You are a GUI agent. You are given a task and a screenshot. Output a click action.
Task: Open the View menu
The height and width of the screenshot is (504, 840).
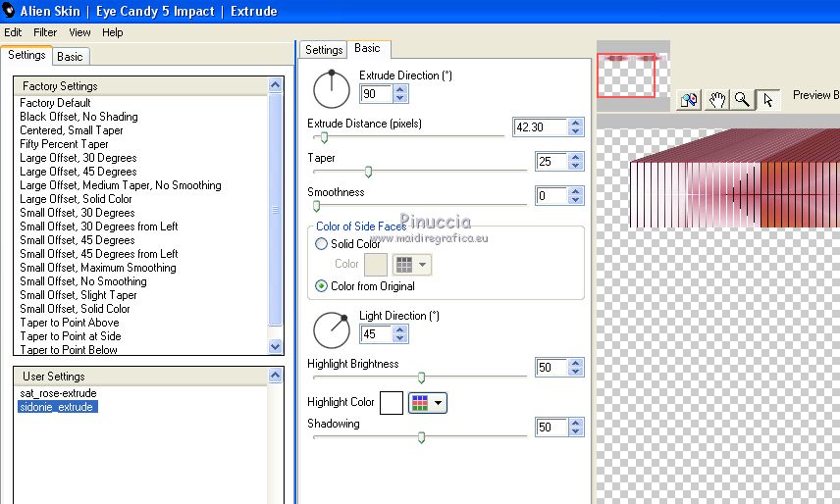point(79,32)
